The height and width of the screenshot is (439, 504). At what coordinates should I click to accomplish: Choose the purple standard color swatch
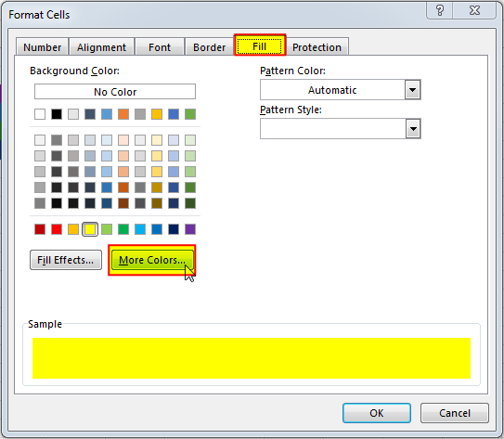[x=190, y=229]
